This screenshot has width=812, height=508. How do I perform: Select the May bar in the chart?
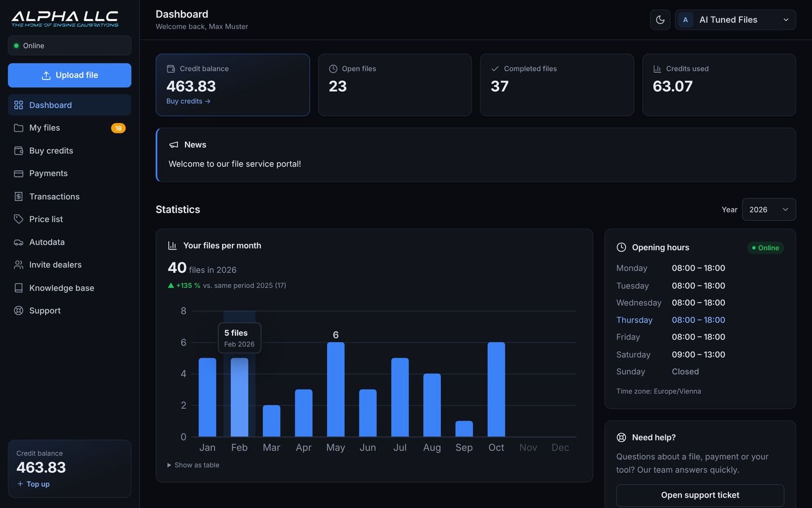point(336,390)
